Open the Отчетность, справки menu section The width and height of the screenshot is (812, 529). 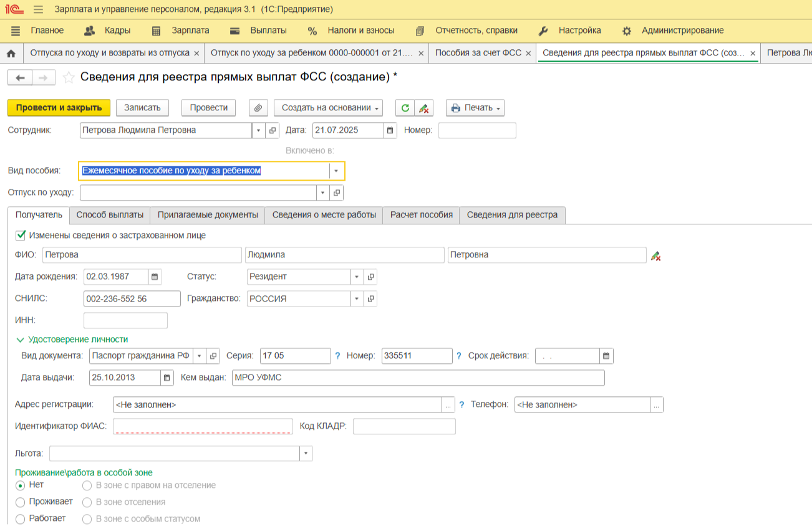pos(466,31)
